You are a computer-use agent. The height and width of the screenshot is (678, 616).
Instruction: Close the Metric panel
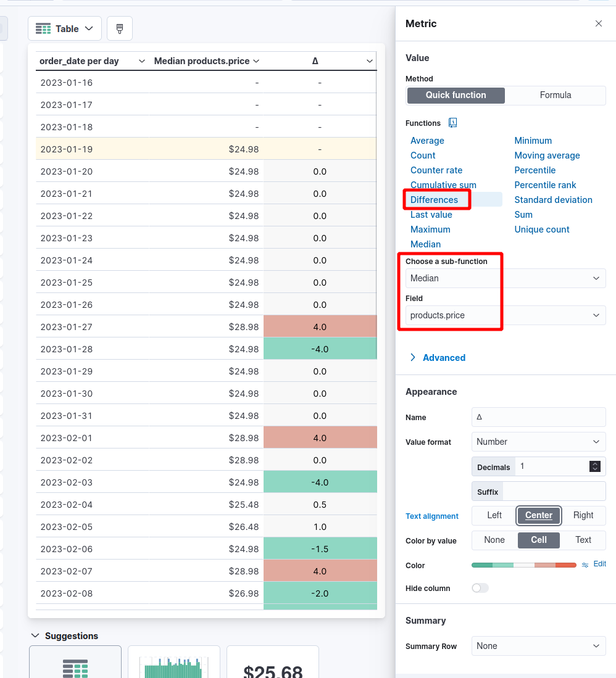coord(598,23)
